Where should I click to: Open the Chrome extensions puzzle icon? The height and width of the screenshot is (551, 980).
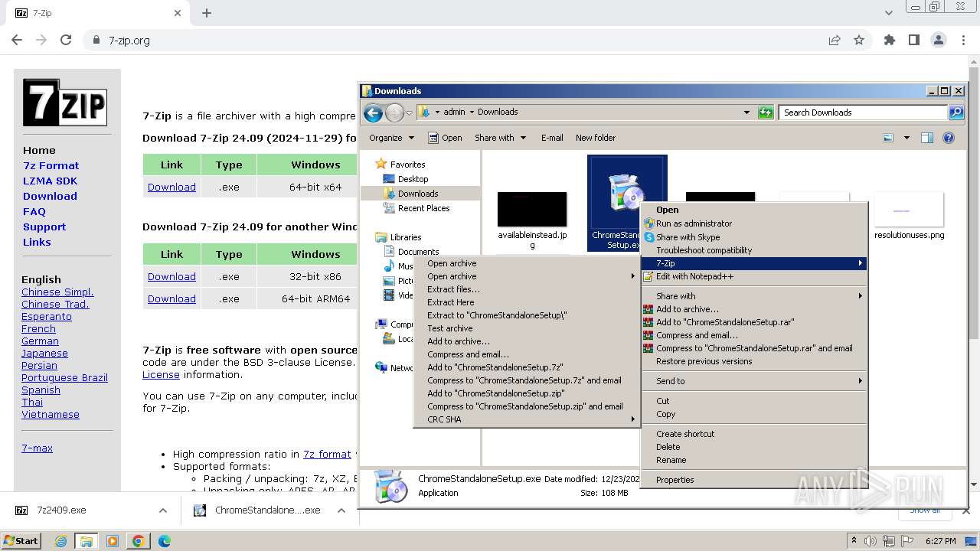tap(890, 40)
